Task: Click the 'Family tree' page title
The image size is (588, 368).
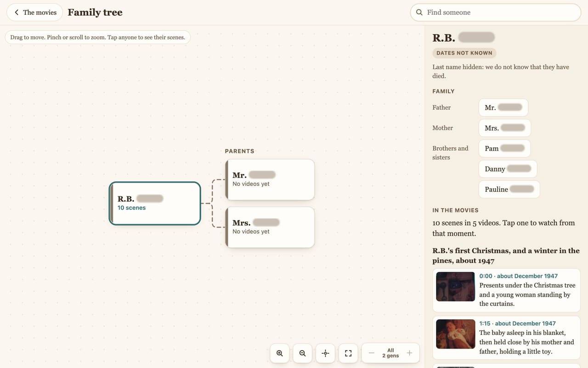Action: pyautogui.click(x=95, y=12)
